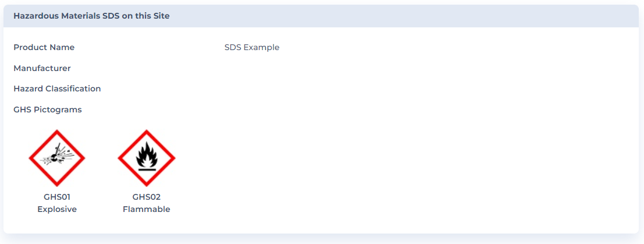The height and width of the screenshot is (244, 644).
Task: Click the Product Name label
Action: (44, 47)
